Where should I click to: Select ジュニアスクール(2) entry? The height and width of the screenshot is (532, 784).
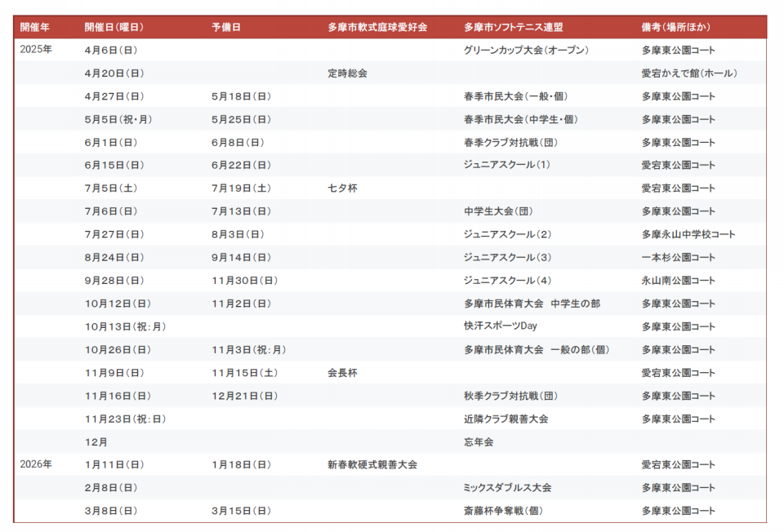tap(507, 234)
